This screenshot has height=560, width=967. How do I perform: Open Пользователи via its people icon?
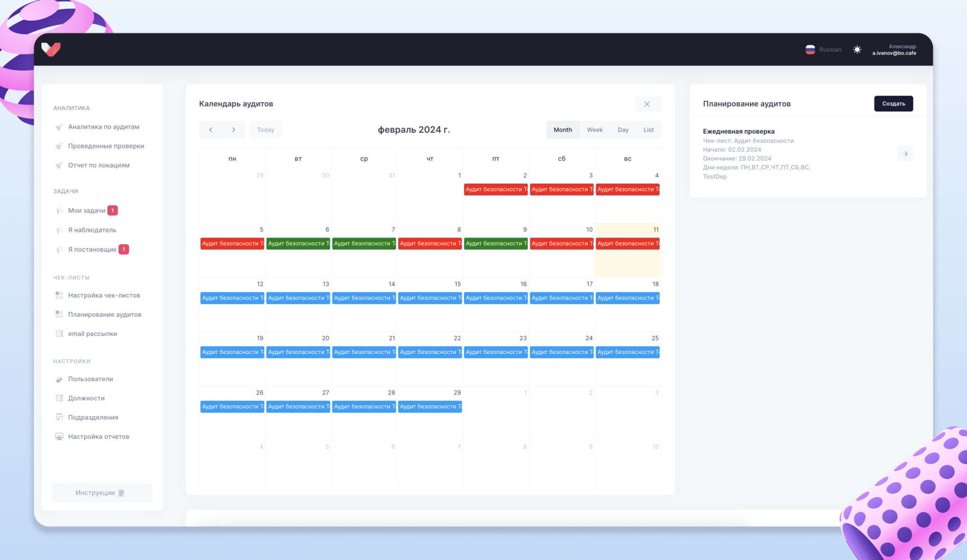tap(59, 379)
